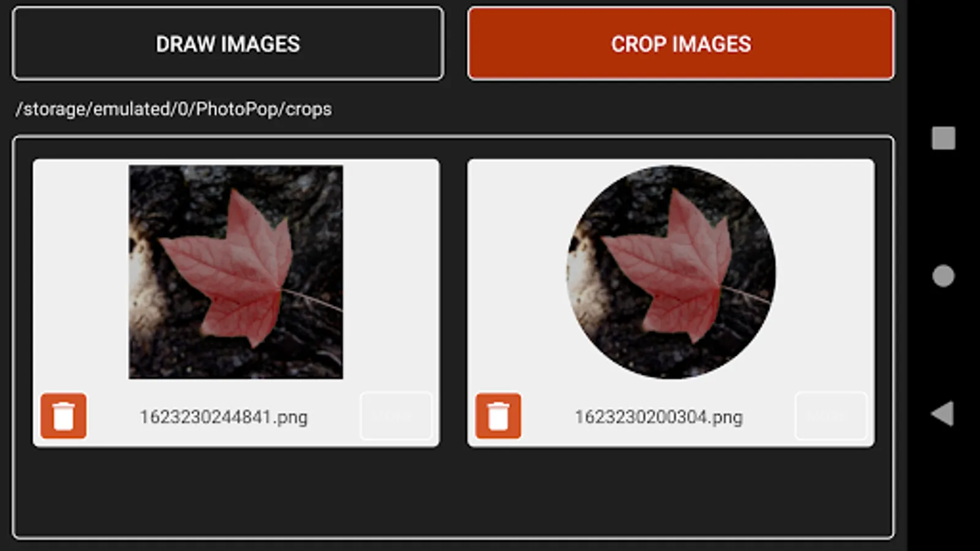Tap the white margin right of the circular leaf image

tap(825, 272)
